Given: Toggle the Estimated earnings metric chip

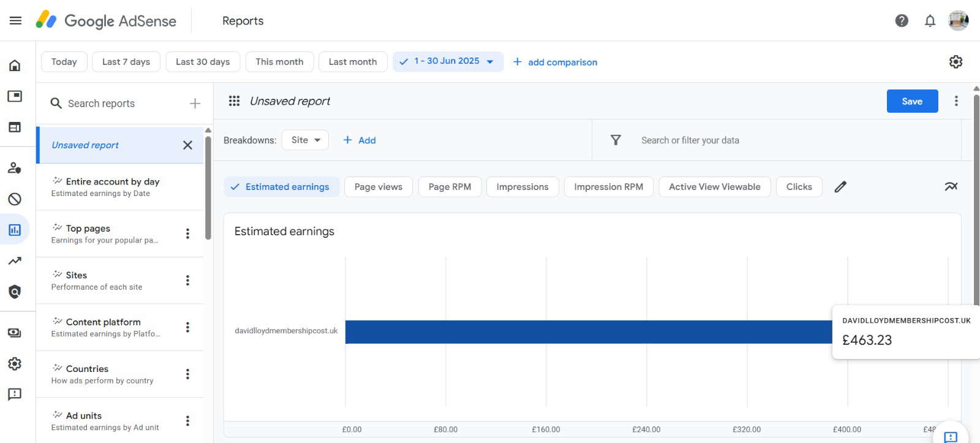Looking at the screenshot, I should tap(281, 187).
